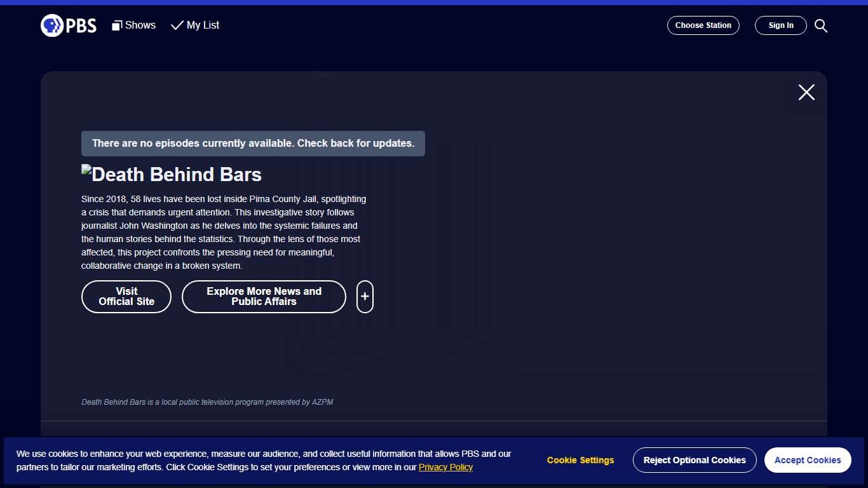This screenshot has height=488, width=868.
Task: Open the search magnifier icon
Action: tap(820, 25)
